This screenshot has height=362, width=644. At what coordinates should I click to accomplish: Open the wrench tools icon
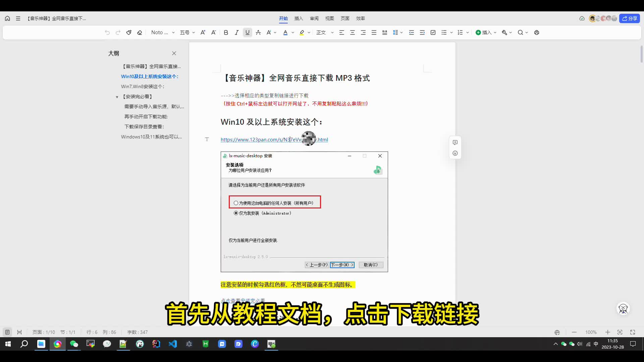coord(504,33)
